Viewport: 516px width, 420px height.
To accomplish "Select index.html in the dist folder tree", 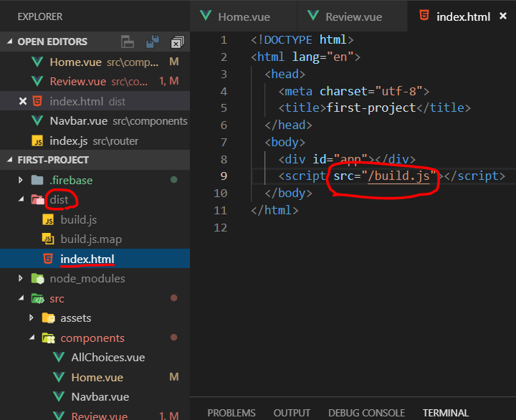I will (x=95, y=259).
